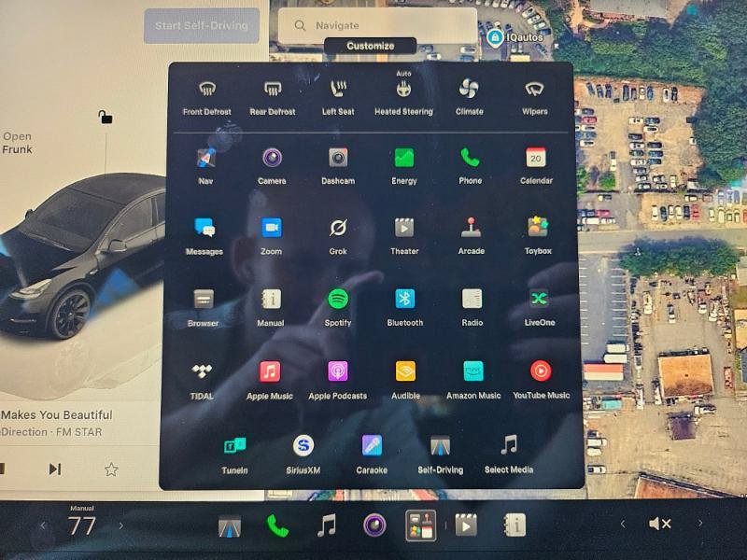Open Self-Driving from the bottom dock
Image resolution: width=747 pixels, height=560 pixels.
click(230, 527)
